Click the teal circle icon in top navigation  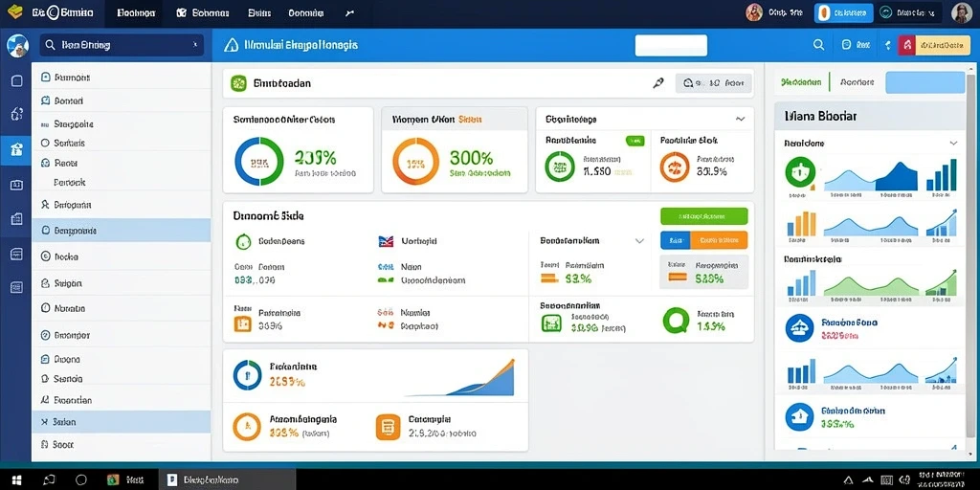(x=885, y=12)
